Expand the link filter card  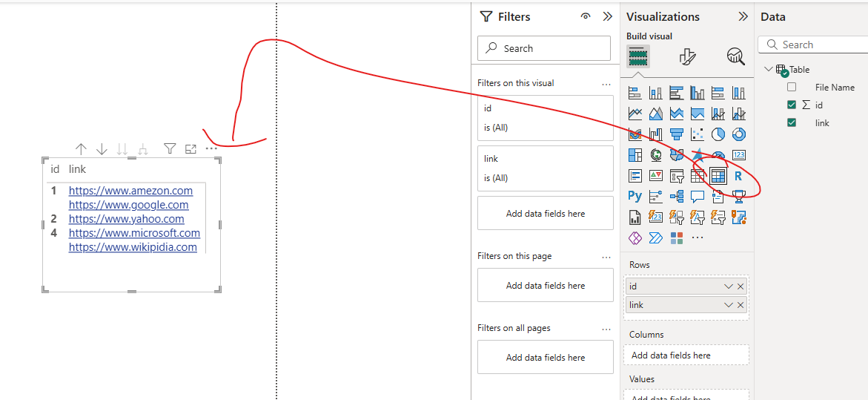point(546,168)
